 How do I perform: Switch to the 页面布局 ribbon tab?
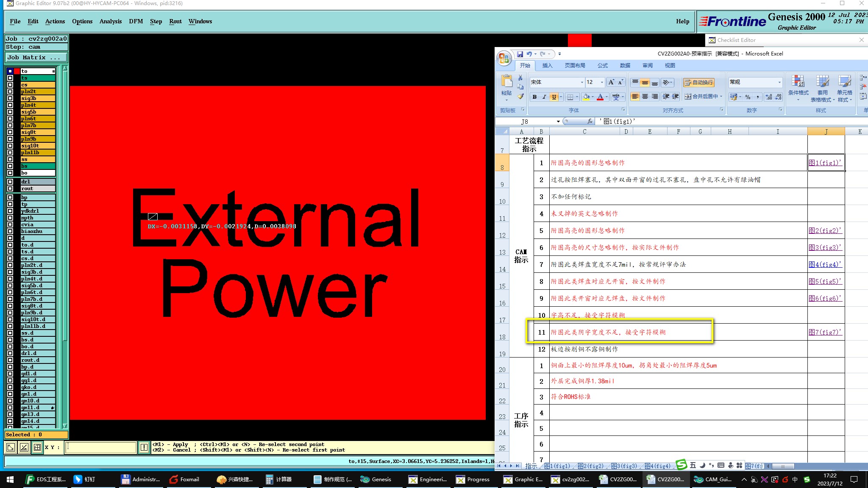pyautogui.click(x=575, y=66)
